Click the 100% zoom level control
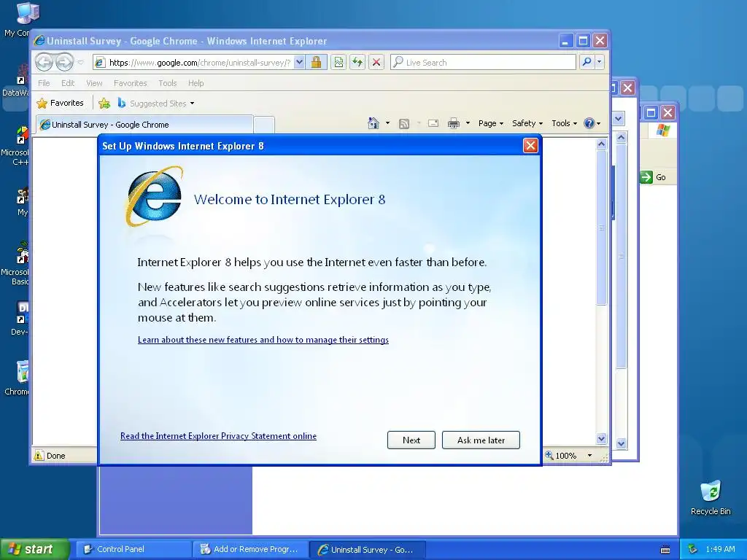The width and height of the screenshot is (747, 560). 562,455
